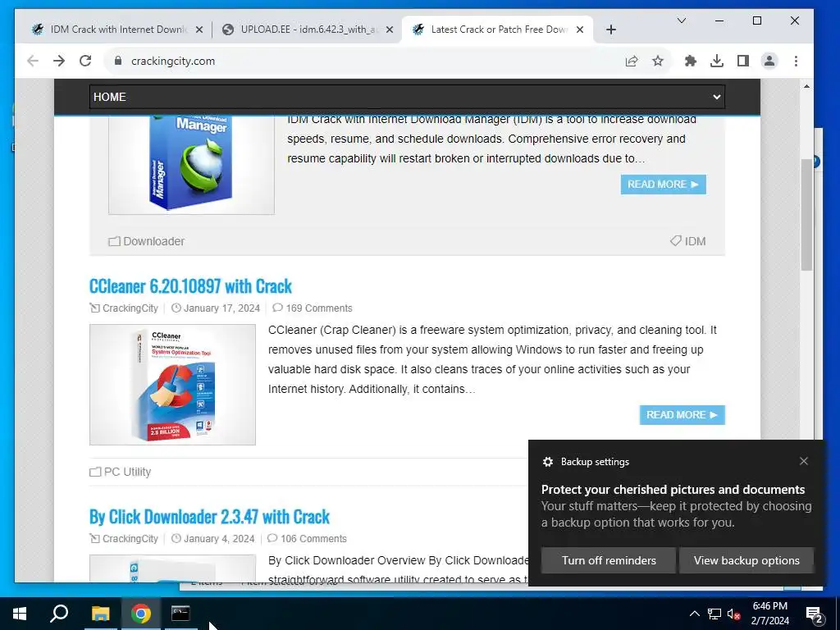Image resolution: width=840 pixels, height=630 pixels.
Task: Close the Latest Crack or Patch tab
Action: tap(580, 30)
